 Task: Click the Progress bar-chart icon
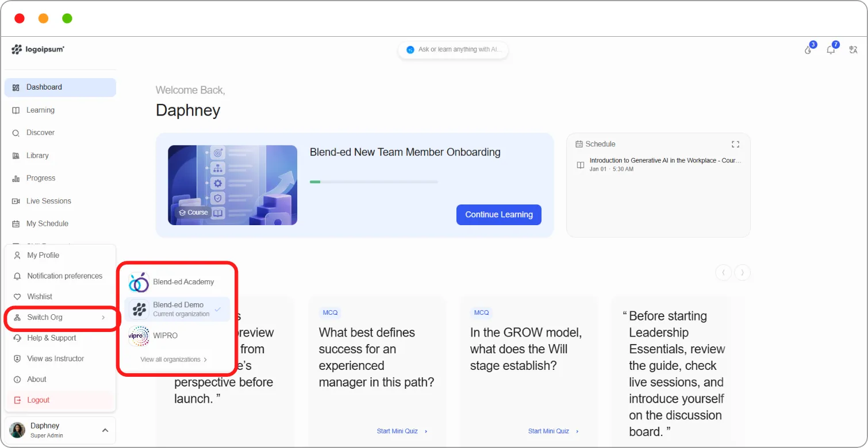click(16, 179)
